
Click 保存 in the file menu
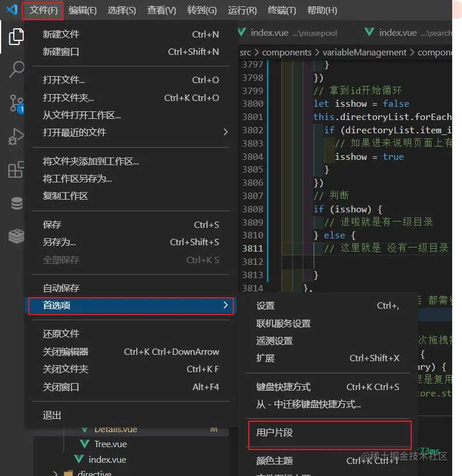click(131, 224)
